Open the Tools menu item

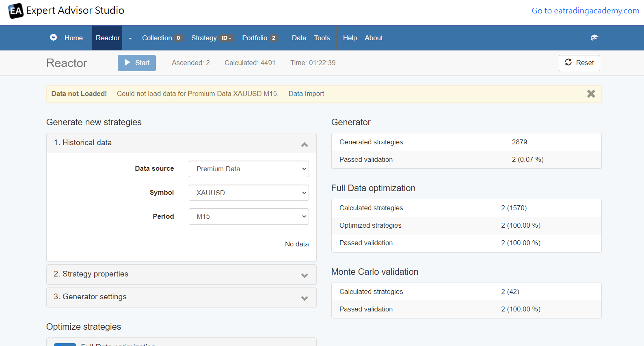[x=322, y=38]
